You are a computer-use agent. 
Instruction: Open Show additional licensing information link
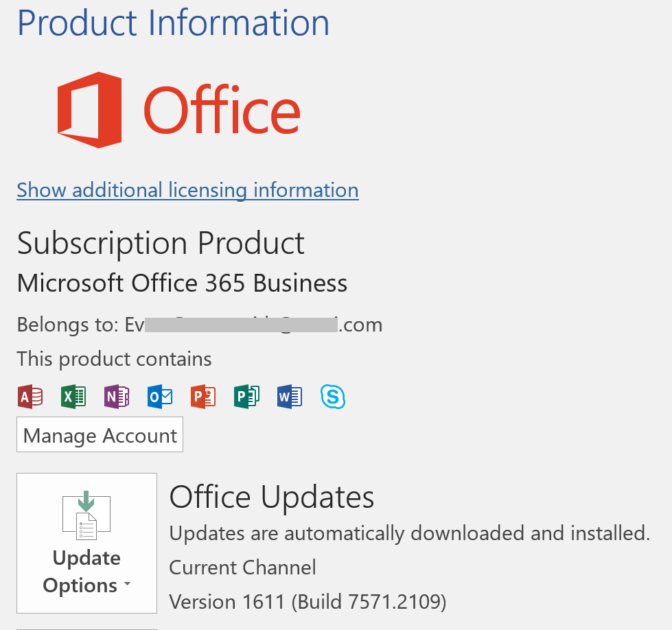tap(187, 190)
